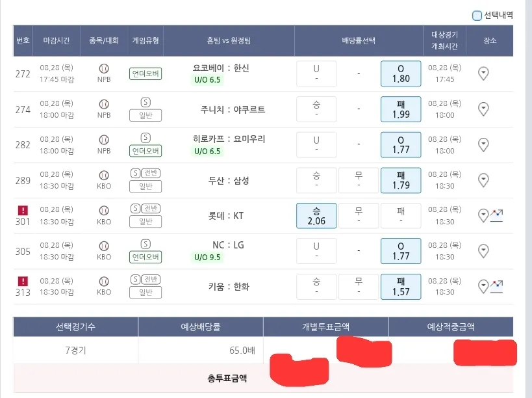The height and width of the screenshot is (398, 532).
Task: Click red alert icon on match 313
Action: pyautogui.click(x=23, y=281)
